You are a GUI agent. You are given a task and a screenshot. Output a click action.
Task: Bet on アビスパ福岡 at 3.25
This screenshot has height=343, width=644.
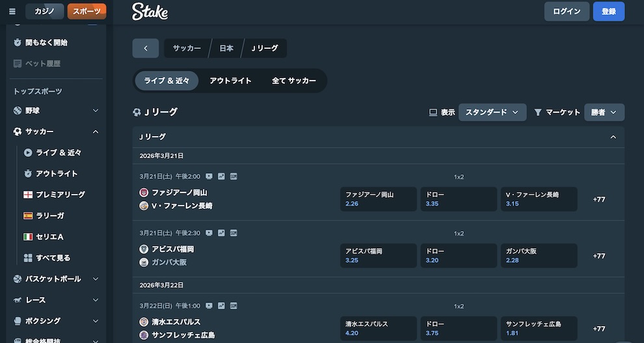tap(378, 256)
